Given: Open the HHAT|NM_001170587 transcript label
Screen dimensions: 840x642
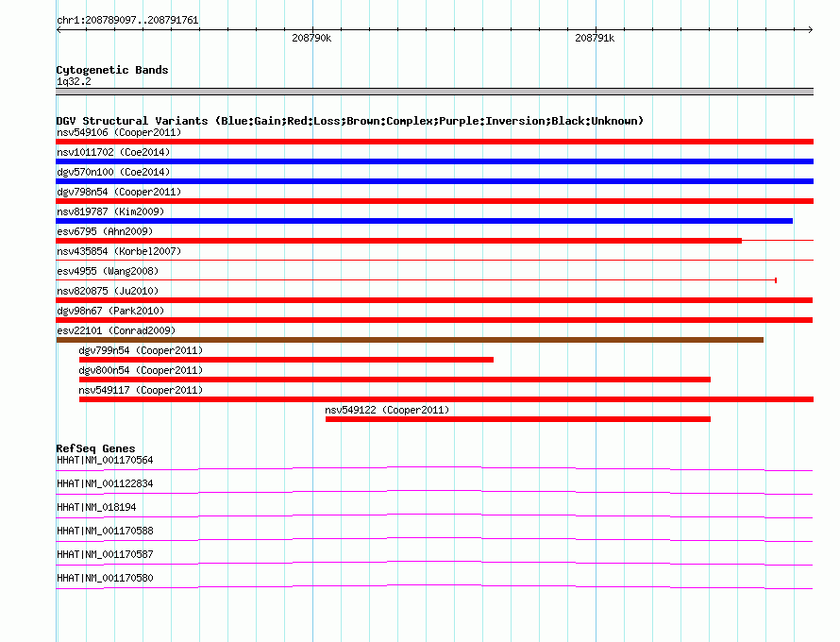Looking at the screenshot, I should point(105,554).
